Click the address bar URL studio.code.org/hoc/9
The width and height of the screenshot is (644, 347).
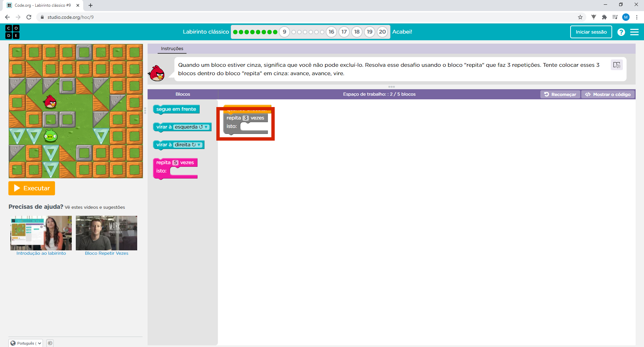70,17
